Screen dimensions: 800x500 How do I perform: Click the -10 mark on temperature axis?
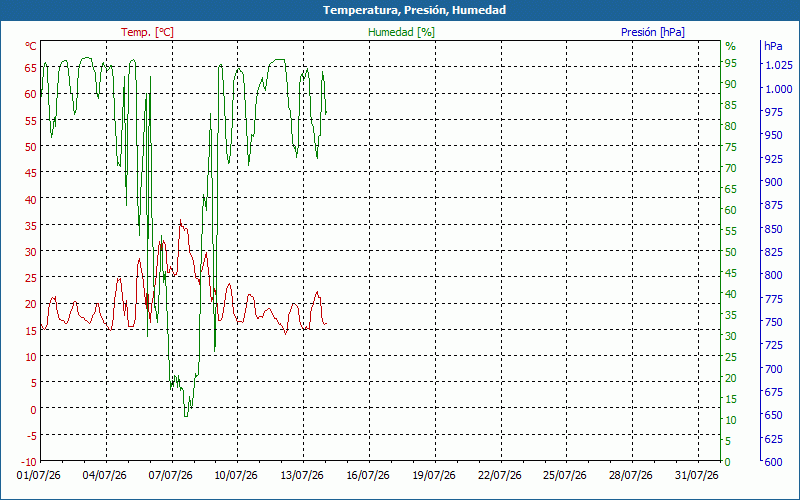(x=29, y=462)
